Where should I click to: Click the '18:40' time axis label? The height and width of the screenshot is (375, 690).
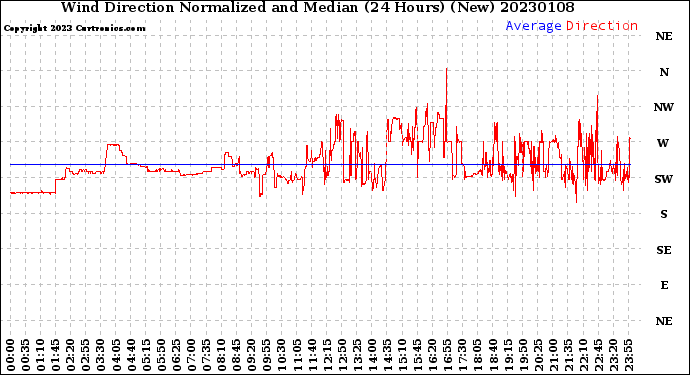(492, 355)
